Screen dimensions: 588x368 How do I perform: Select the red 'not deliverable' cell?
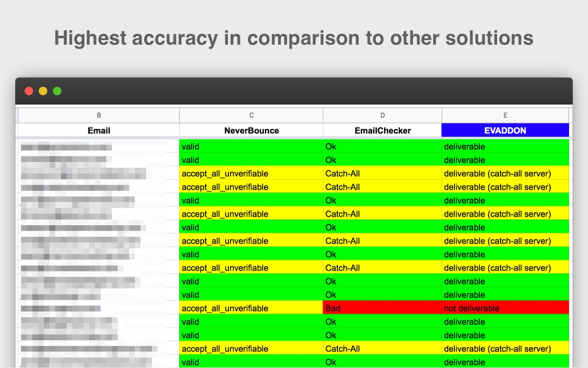point(505,308)
